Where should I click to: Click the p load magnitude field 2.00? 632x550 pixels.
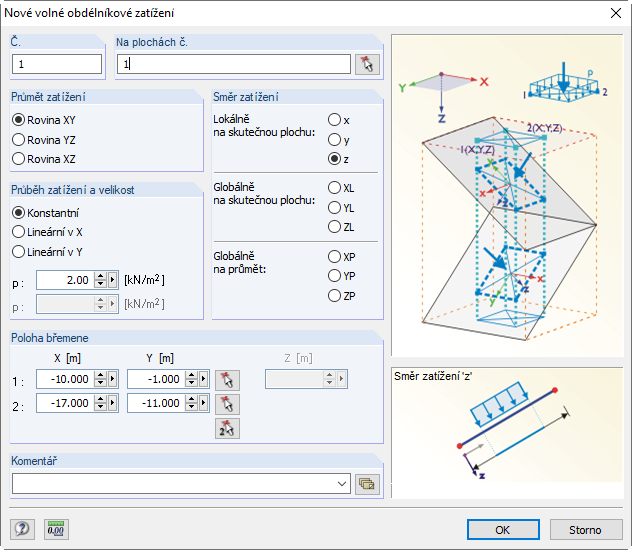pyautogui.click(x=65, y=280)
